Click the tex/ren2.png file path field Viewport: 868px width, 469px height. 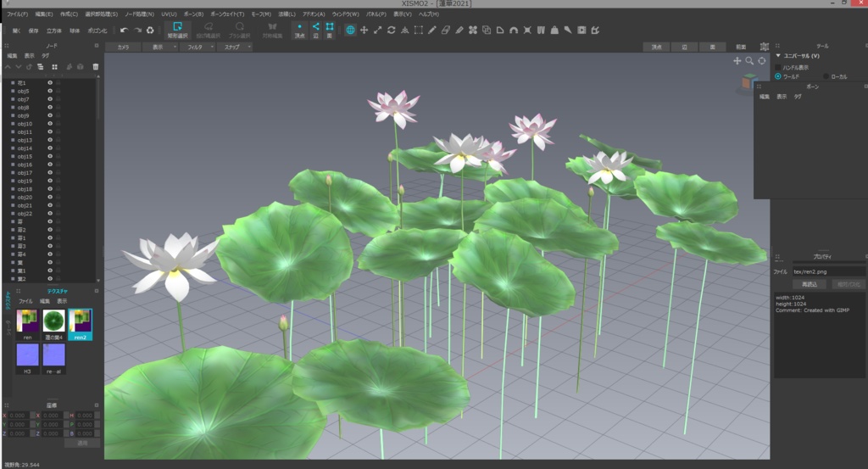click(828, 272)
